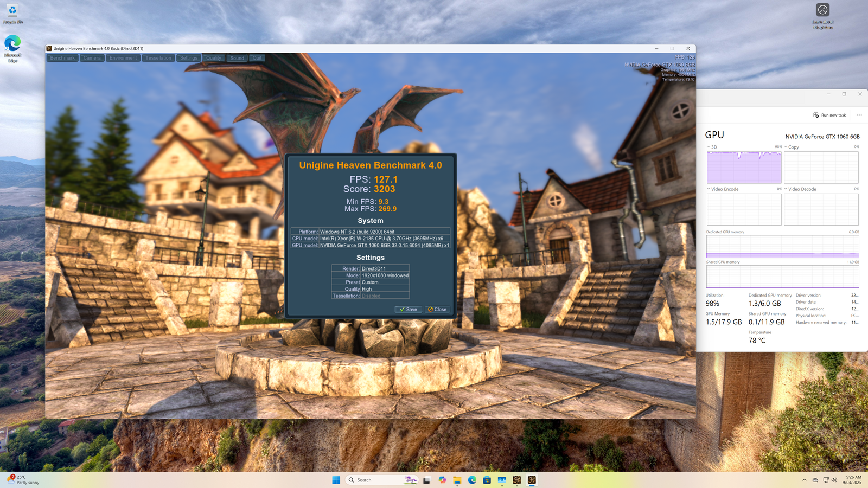Select the GPU model row in System table
This screenshot has width=868, height=488.
pyautogui.click(x=371, y=245)
